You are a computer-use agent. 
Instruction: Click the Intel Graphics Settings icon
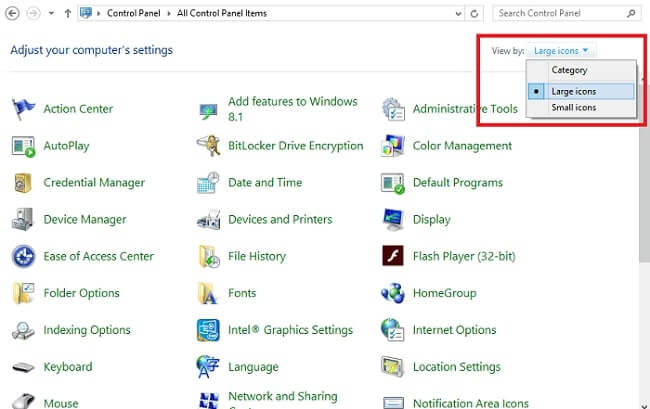tap(208, 330)
